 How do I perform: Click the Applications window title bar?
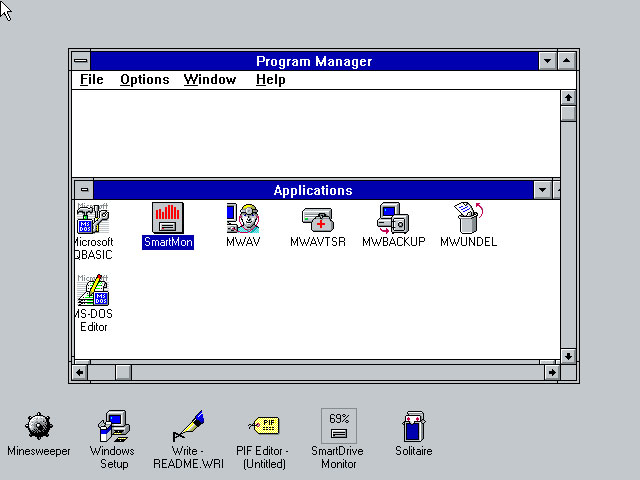313,190
